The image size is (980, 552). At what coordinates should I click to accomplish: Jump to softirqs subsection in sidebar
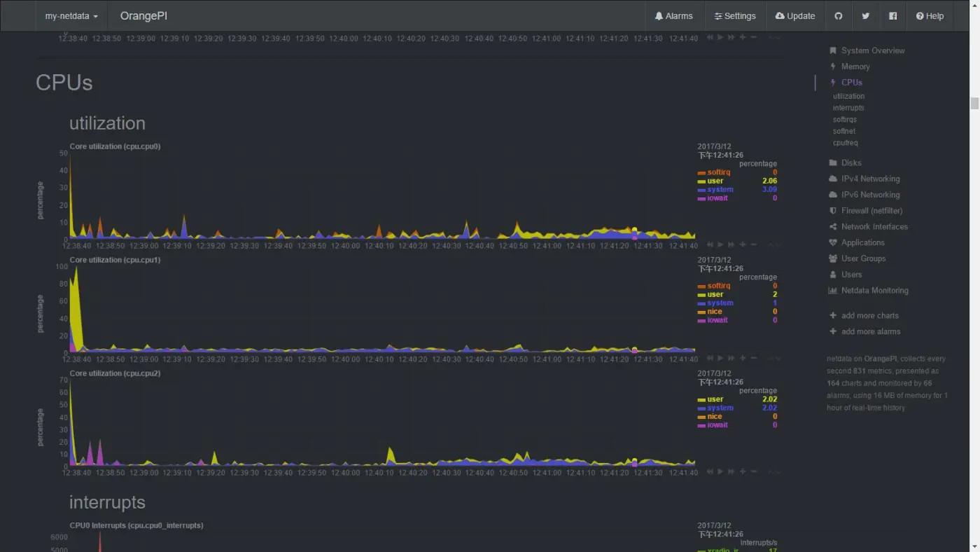pyautogui.click(x=845, y=120)
